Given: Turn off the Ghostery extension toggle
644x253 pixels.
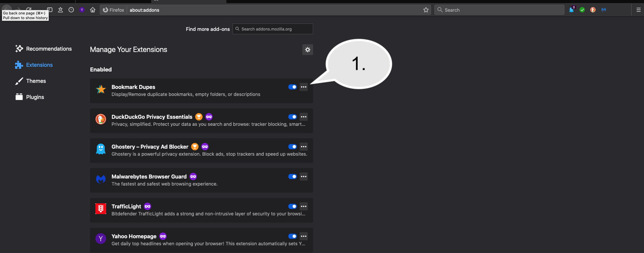Looking at the screenshot, I should 293,147.
